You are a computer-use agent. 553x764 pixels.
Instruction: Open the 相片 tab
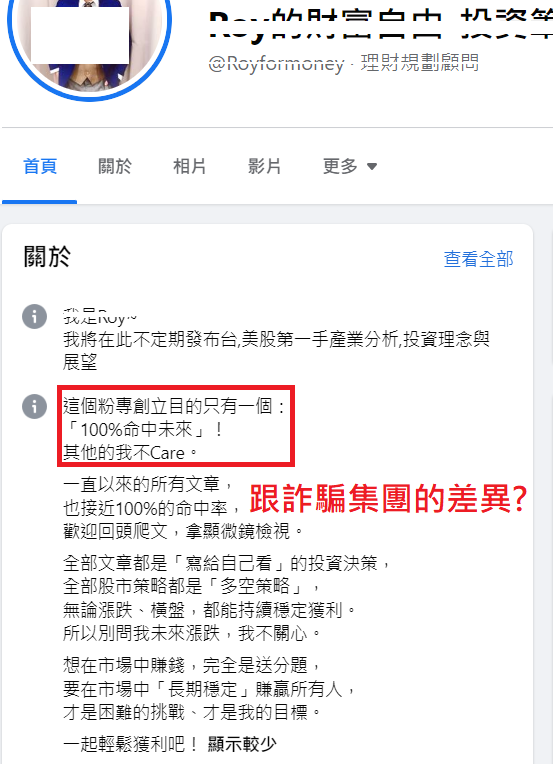coord(190,167)
